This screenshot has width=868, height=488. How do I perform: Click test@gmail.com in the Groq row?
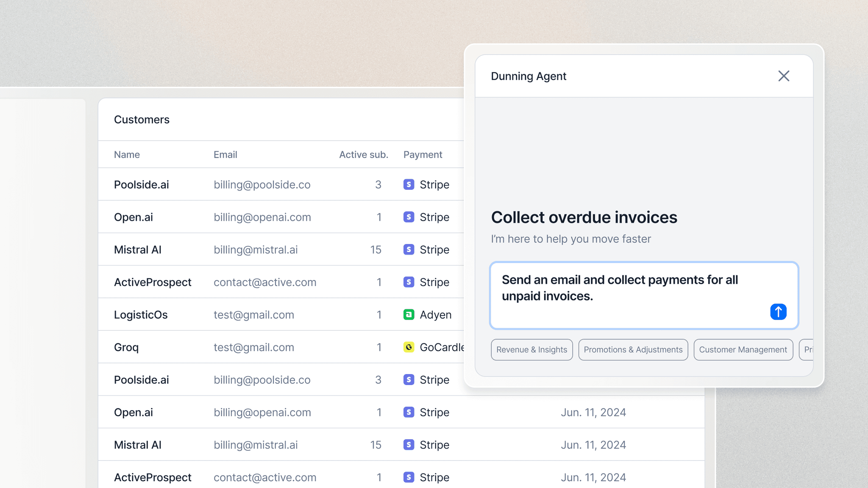pyautogui.click(x=254, y=347)
